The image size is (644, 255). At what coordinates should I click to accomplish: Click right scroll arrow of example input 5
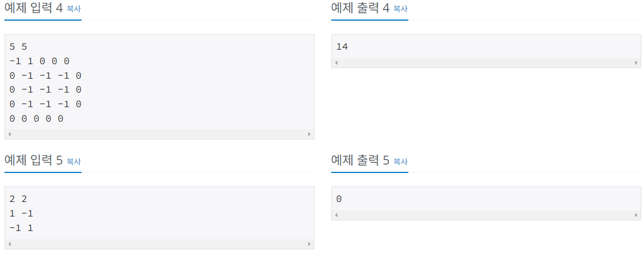309,244
